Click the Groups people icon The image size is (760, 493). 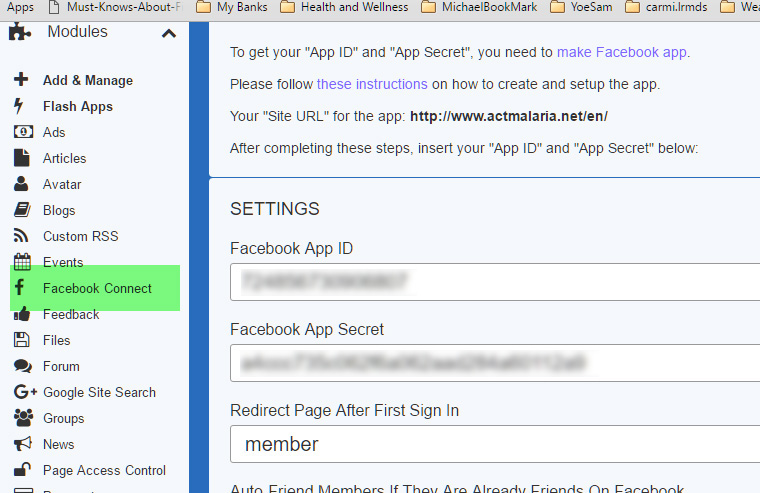click(22, 418)
